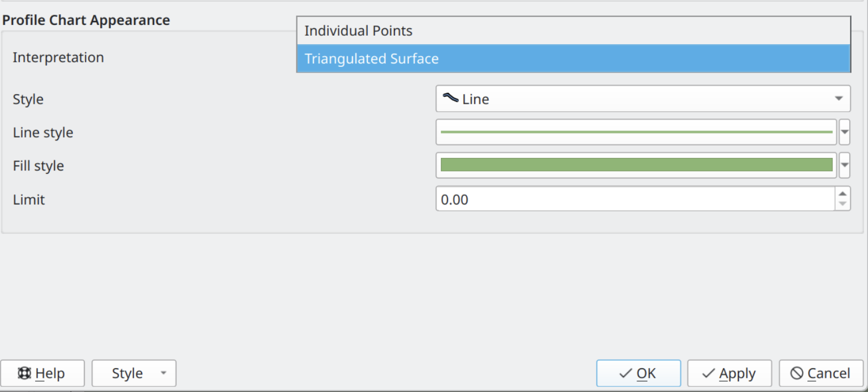The image size is (868, 392).
Task: Click the Interpretation label
Action: point(58,57)
